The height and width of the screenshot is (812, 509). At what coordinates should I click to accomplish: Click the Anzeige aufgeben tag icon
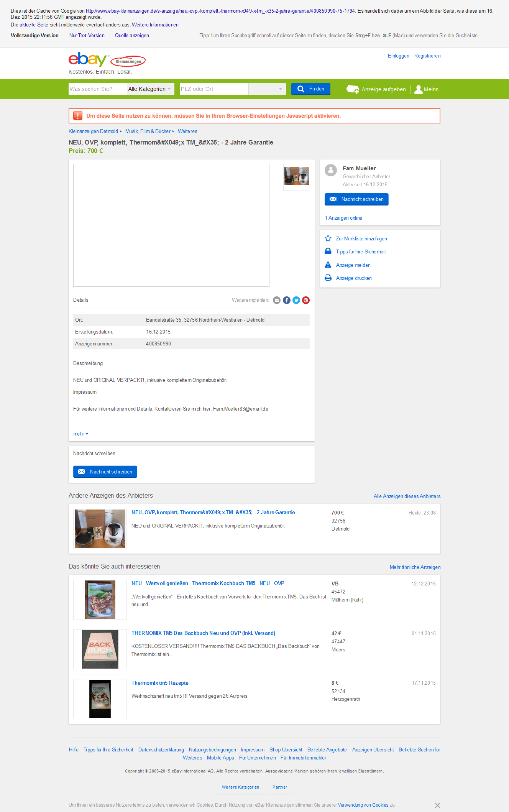[x=353, y=89]
